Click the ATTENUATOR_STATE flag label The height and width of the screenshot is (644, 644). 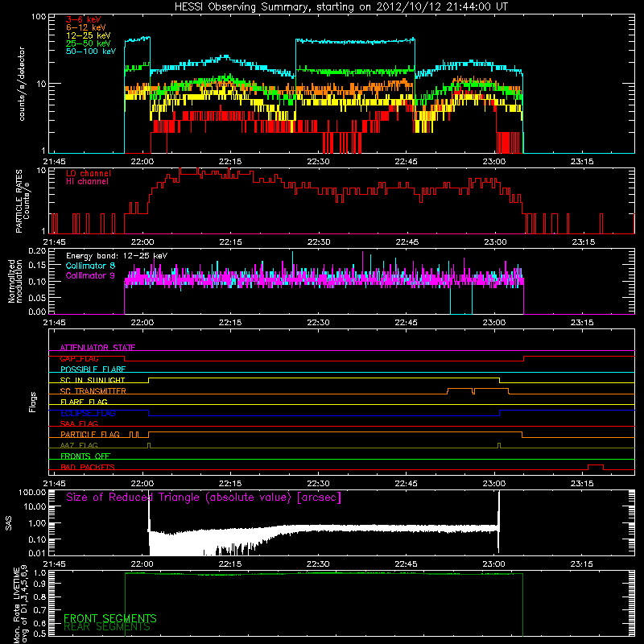97,348
